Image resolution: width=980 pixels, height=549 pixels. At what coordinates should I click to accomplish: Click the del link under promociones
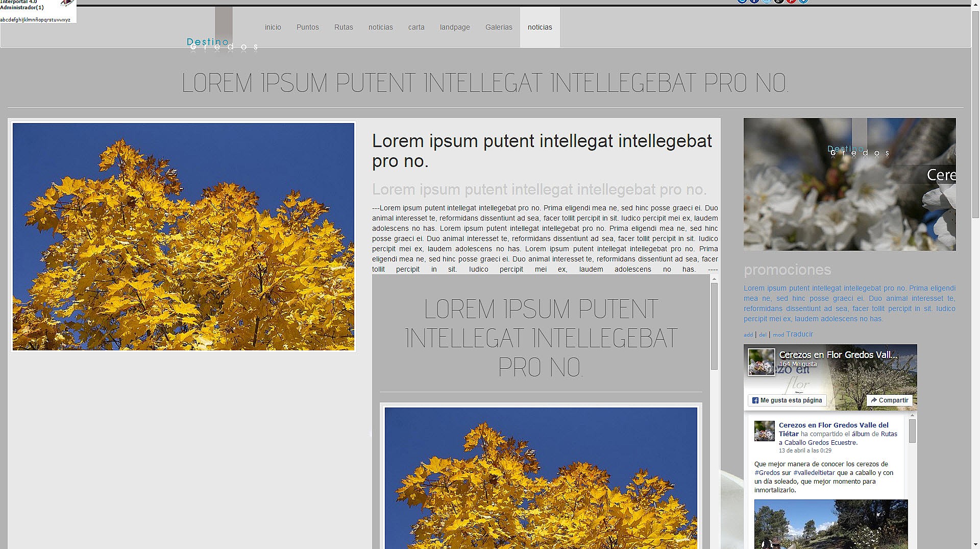(x=763, y=335)
